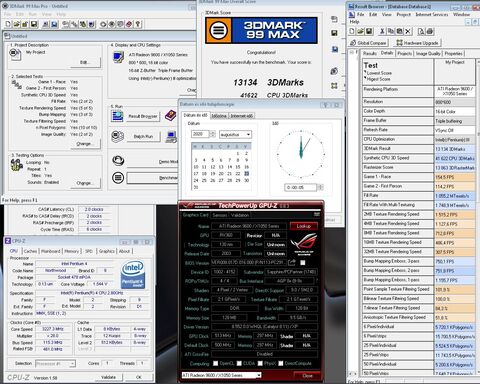Image resolution: width=480 pixels, height=384 pixels.
Task: Click OK button in CPU-Z
Action: tap(139, 377)
